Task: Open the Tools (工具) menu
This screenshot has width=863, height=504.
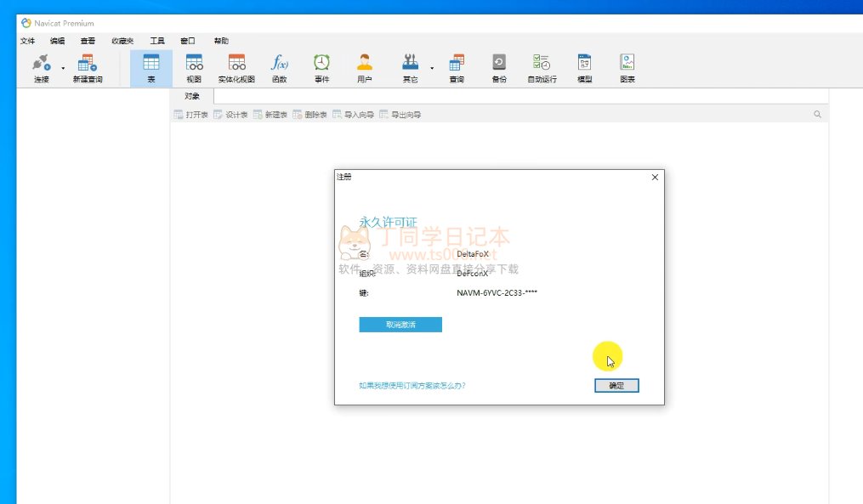Action: pos(157,41)
